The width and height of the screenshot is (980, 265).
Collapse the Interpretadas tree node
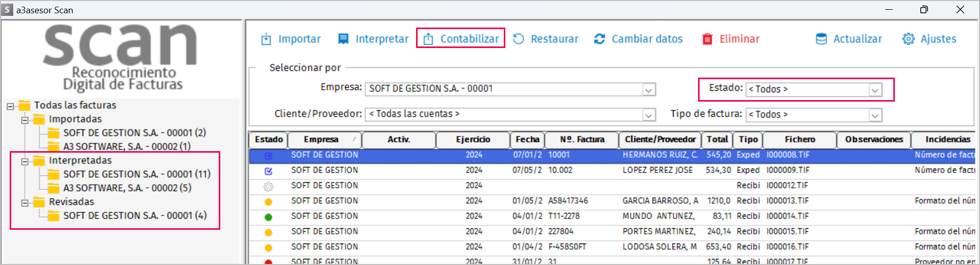click(24, 161)
